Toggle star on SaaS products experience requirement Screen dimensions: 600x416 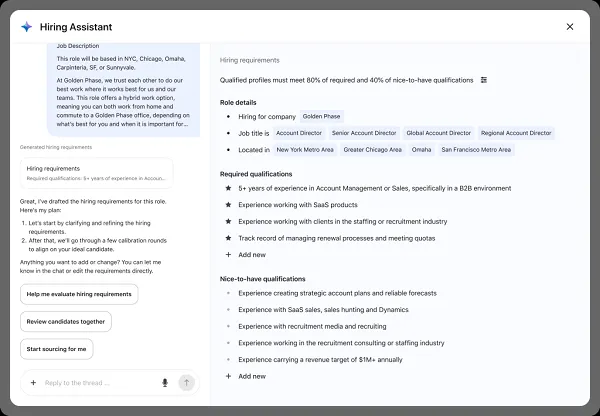228,205
